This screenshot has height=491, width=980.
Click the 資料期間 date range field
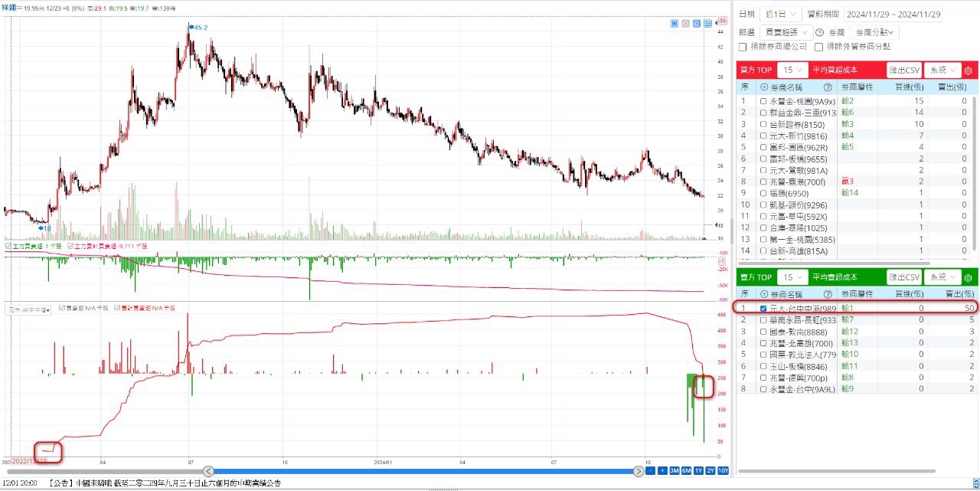point(893,14)
